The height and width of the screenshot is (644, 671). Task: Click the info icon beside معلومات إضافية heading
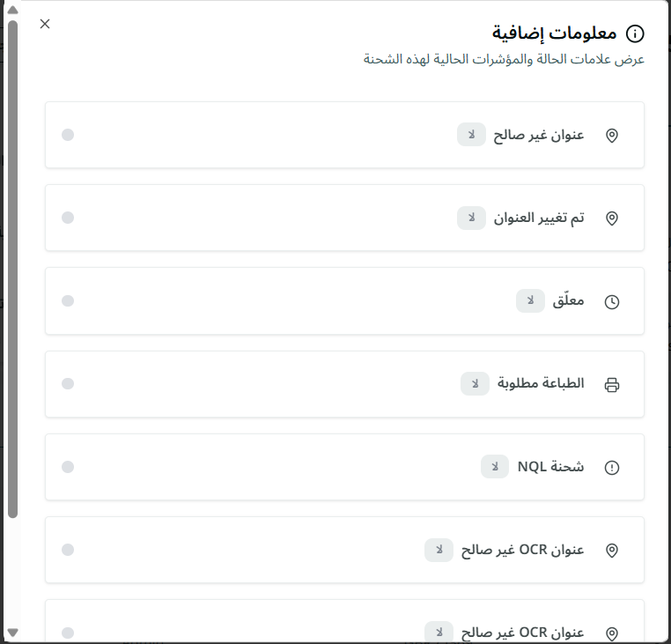pos(635,33)
